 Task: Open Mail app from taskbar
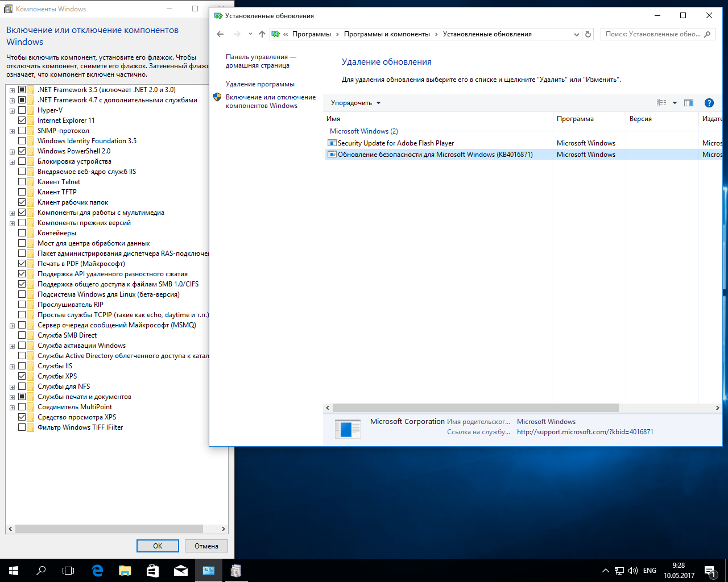181,570
